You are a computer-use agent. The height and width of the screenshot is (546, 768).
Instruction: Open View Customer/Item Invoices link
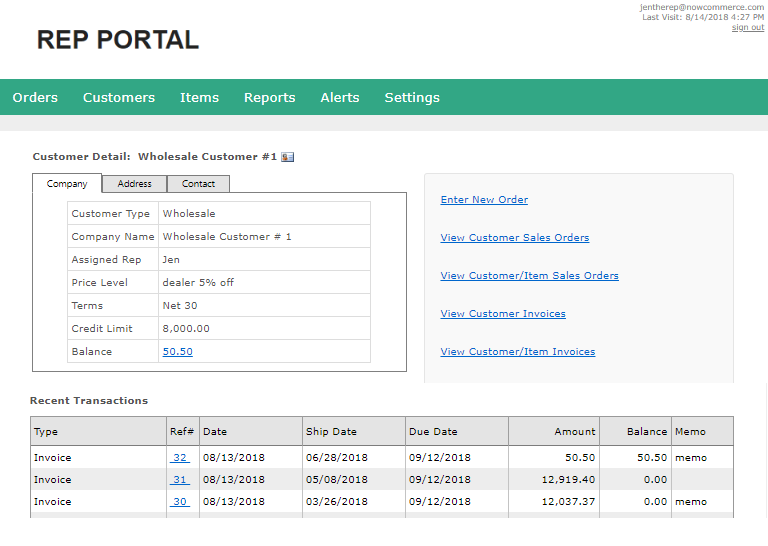coord(517,352)
